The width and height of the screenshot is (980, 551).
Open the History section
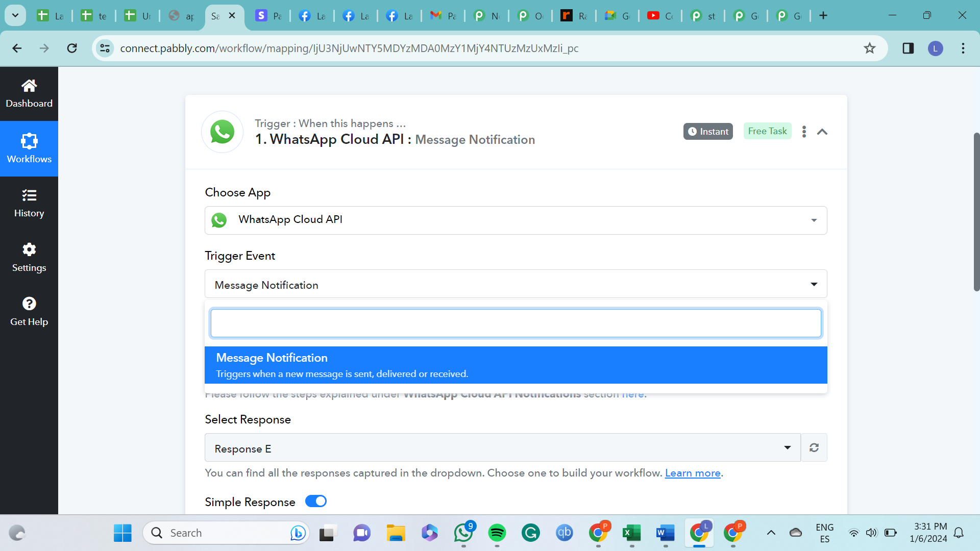point(29,203)
